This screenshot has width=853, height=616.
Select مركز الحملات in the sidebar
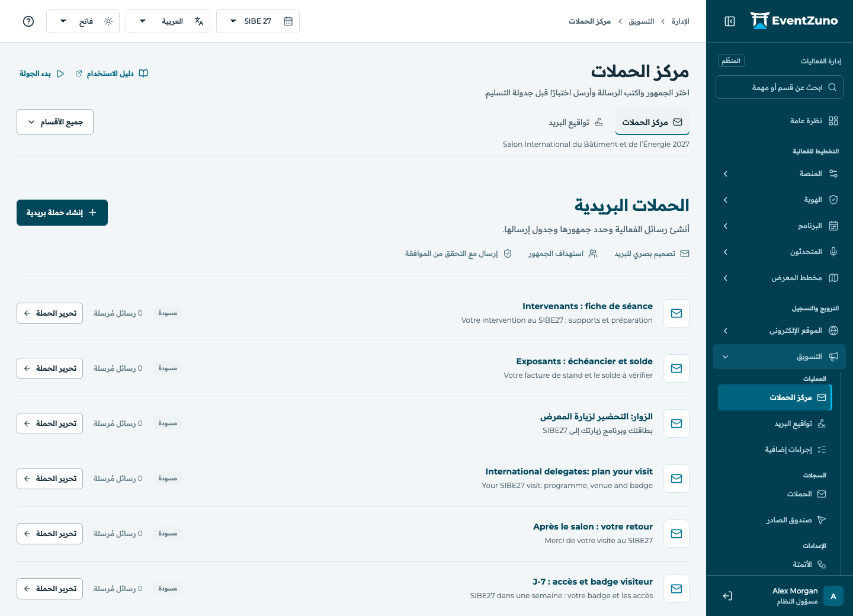[x=775, y=397]
